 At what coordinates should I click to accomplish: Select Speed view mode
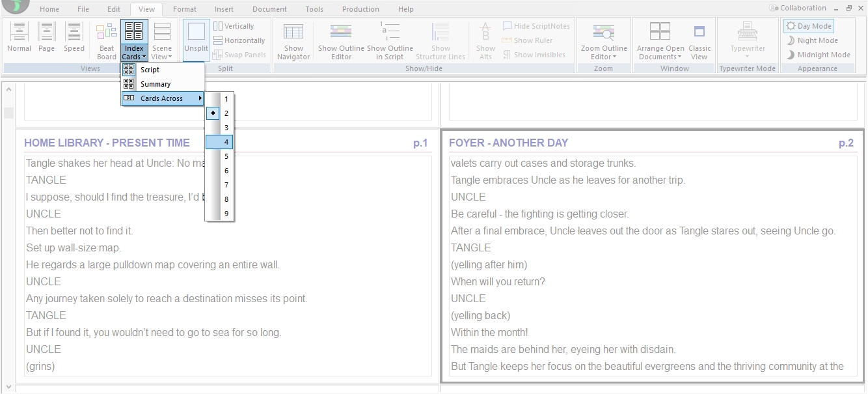click(x=74, y=39)
